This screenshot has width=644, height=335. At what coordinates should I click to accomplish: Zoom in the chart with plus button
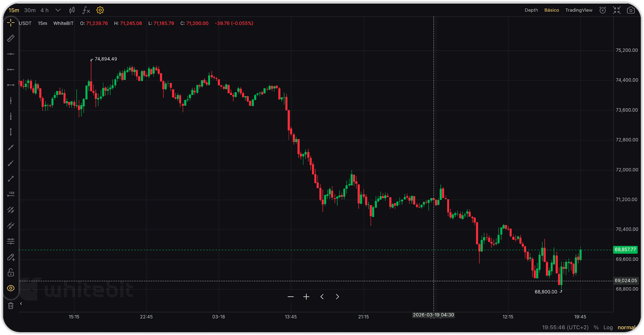[x=306, y=297]
